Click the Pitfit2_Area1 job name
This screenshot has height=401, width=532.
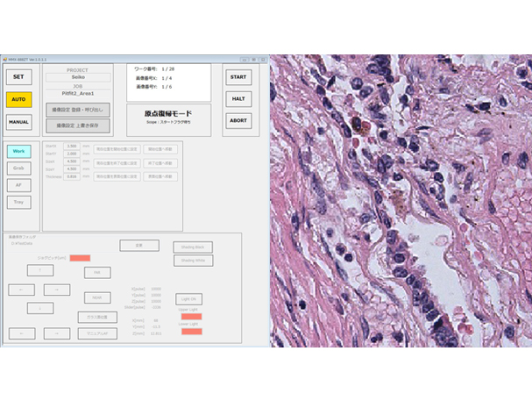[x=78, y=94]
